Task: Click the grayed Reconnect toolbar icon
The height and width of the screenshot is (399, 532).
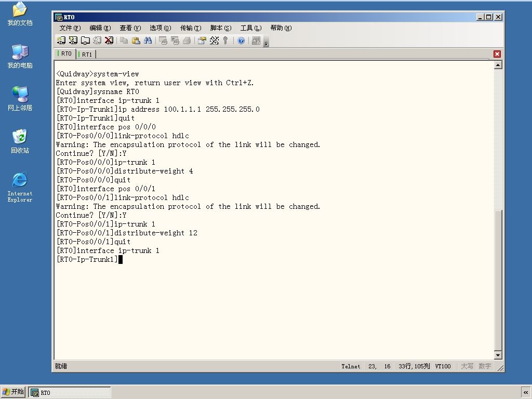Action: 97,41
